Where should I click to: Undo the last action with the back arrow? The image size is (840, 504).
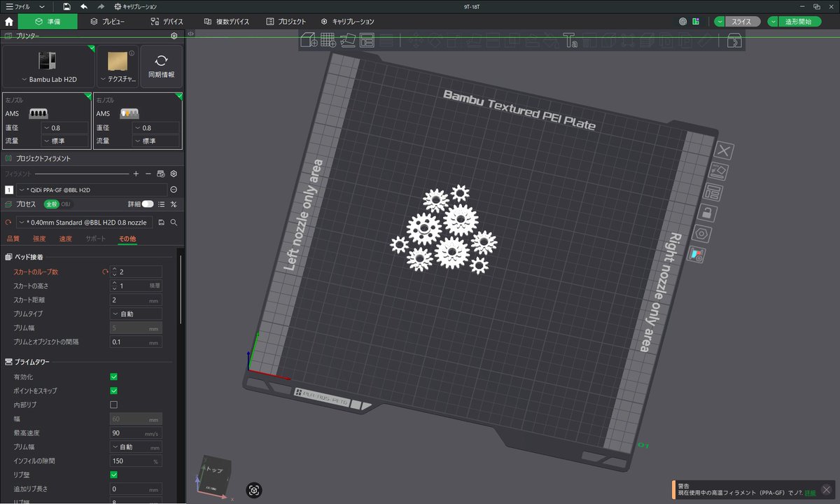pyautogui.click(x=84, y=6)
